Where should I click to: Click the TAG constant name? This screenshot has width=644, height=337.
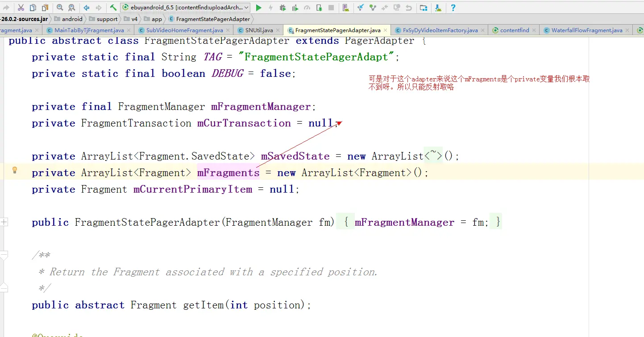pos(212,57)
